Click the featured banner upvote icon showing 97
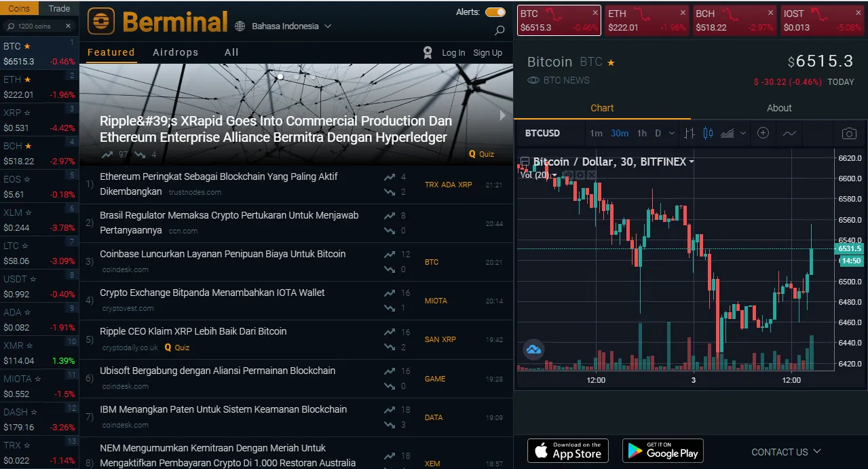The image size is (868, 469). [x=107, y=155]
